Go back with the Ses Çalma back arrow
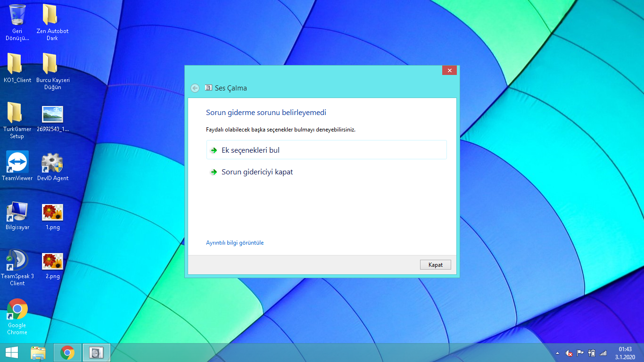The image size is (644, 362). [195, 88]
